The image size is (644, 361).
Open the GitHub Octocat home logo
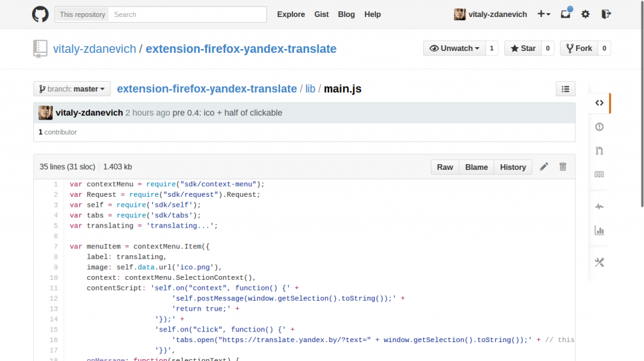point(40,14)
